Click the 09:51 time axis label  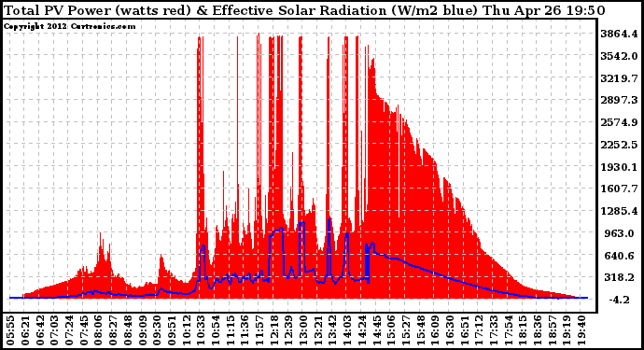[x=172, y=330]
